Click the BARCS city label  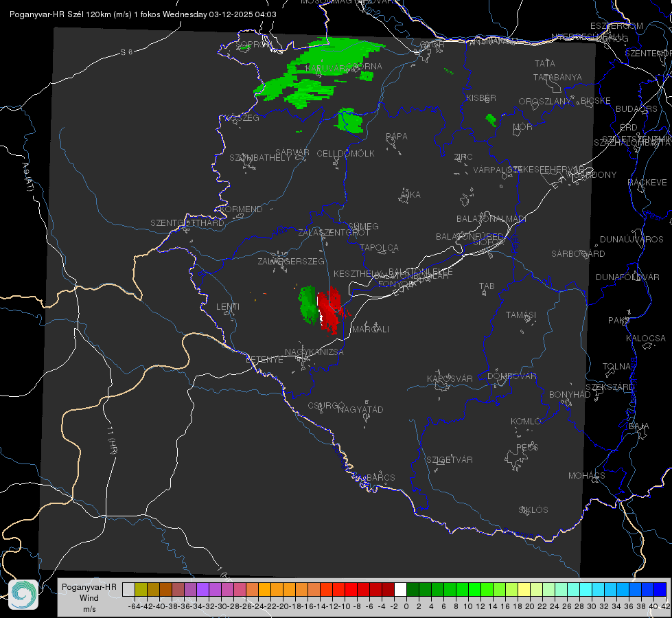380,477
